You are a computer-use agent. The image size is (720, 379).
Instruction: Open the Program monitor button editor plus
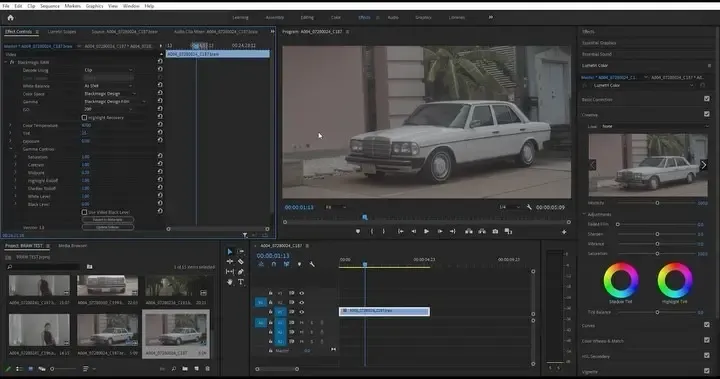click(x=564, y=232)
